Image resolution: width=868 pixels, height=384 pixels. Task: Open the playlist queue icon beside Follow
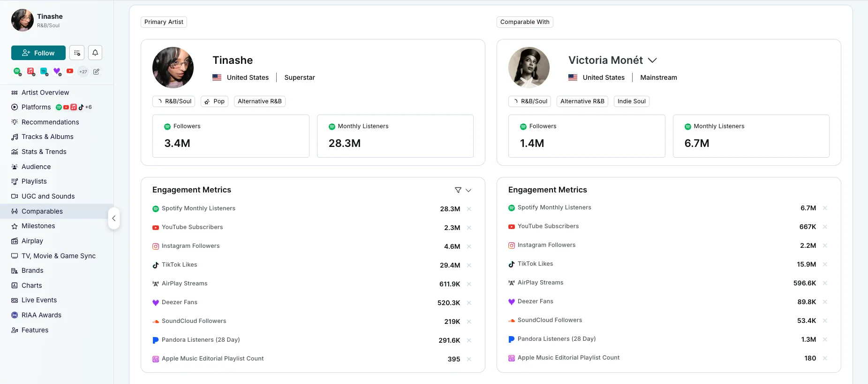tap(77, 53)
